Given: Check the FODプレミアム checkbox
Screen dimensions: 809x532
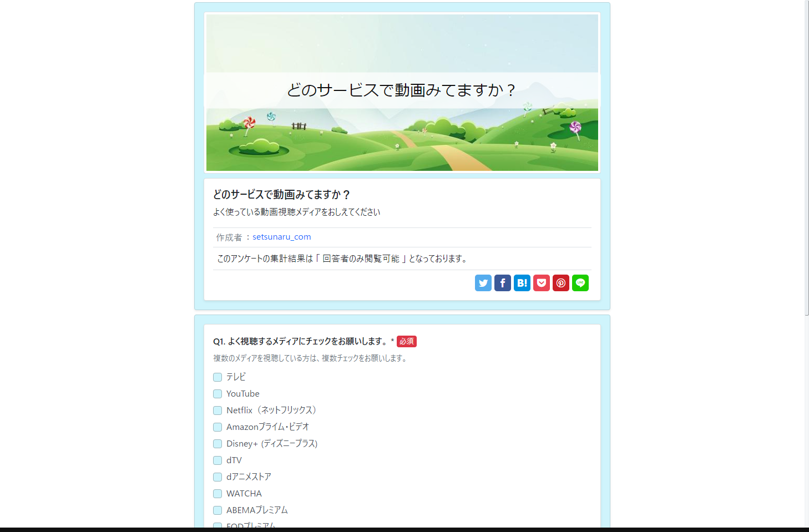Looking at the screenshot, I should pyautogui.click(x=217, y=526).
